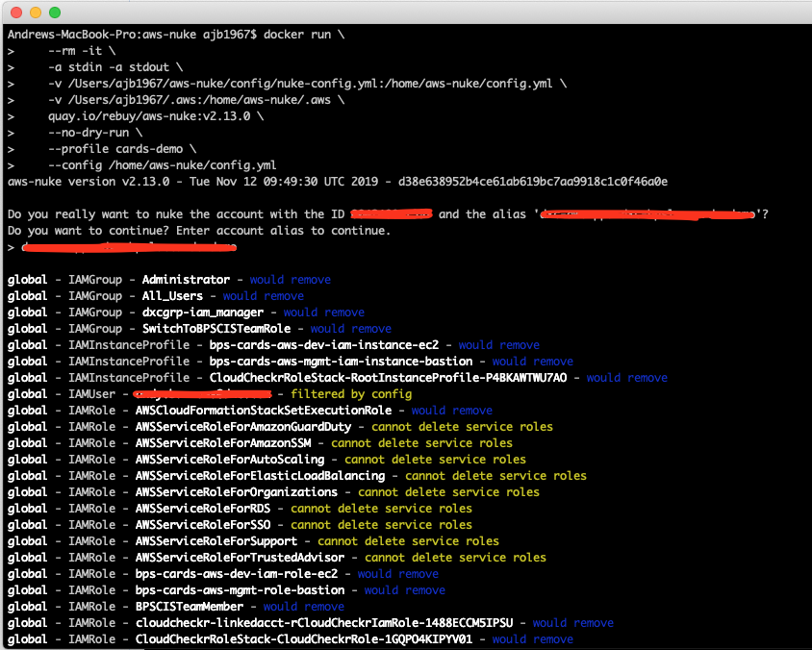This screenshot has height=650, width=812.
Task: Click the '--rm -it \' line
Action: (82, 51)
